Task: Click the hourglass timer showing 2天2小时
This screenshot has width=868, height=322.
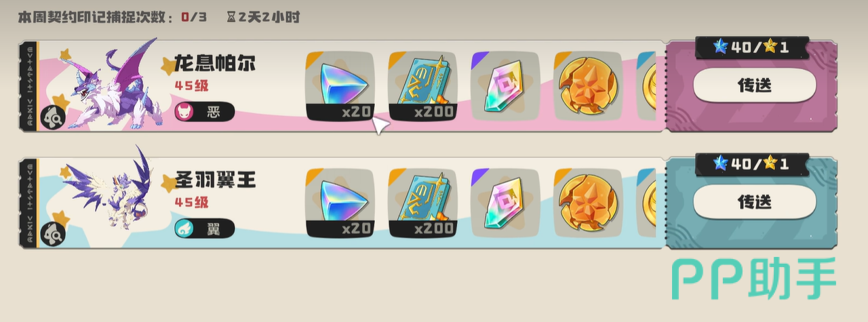Action: pos(263,17)
